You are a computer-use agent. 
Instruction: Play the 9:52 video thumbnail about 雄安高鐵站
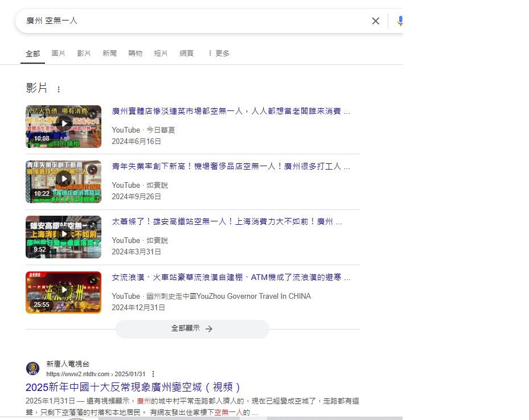[x=63, y=237]
